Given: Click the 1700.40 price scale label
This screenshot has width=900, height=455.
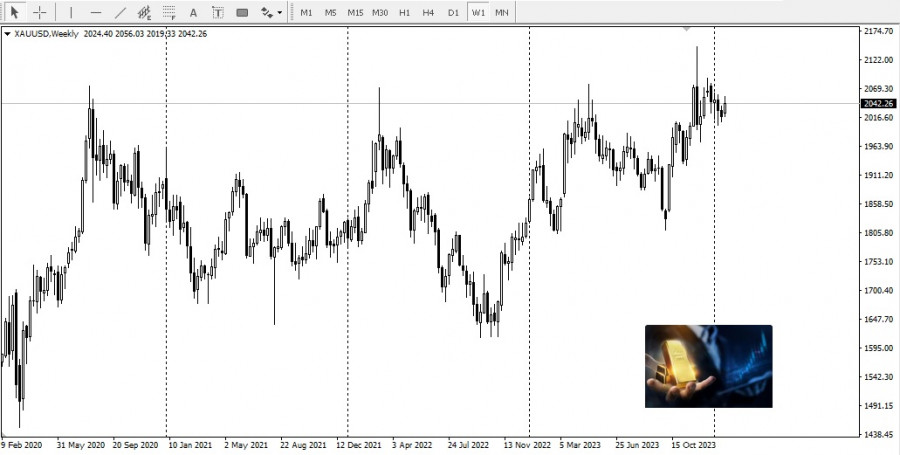Looking at the screenshot, I should (879, 290).
